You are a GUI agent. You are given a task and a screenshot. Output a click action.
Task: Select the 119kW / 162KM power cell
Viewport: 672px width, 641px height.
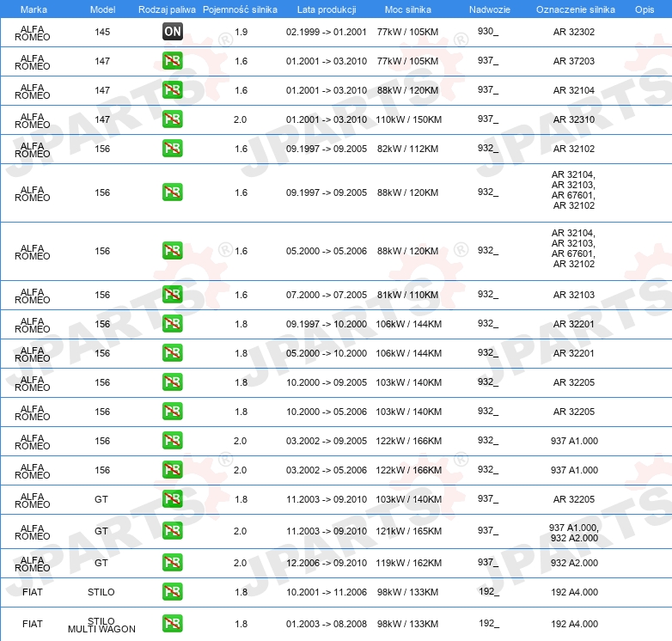click(x=408, y=563)
